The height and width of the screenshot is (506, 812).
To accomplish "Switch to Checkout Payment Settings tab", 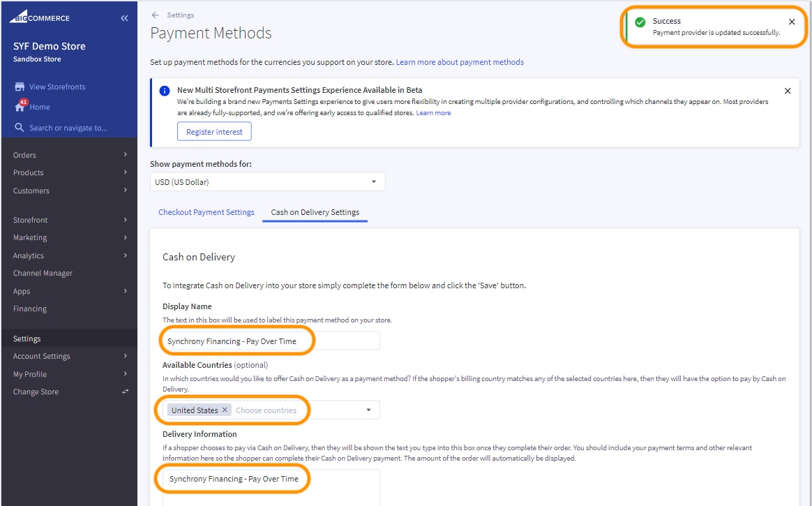I will 206,212.
